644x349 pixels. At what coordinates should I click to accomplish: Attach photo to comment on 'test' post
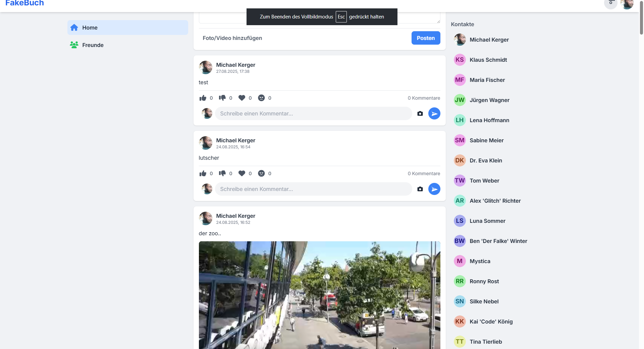pos(420,114)
